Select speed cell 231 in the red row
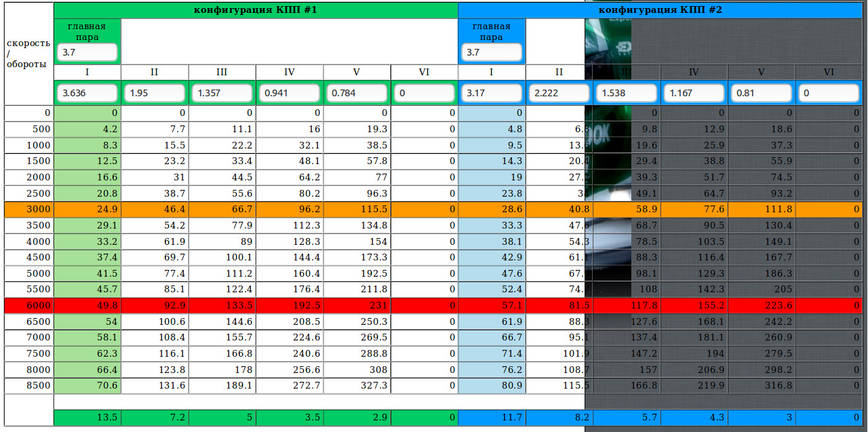868x432 pixels. pyautogui.click(x=357, y=306)
